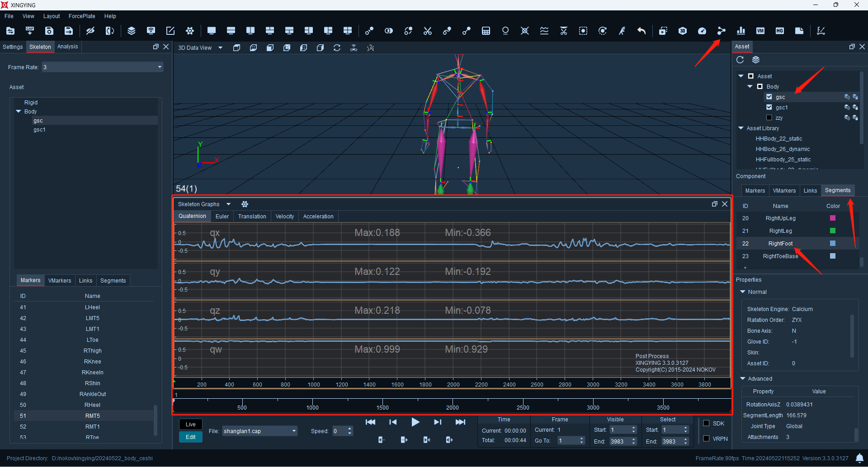868x467 pixels.
Task: Click the scissors cut tool icon
Action: coord(428,31)
